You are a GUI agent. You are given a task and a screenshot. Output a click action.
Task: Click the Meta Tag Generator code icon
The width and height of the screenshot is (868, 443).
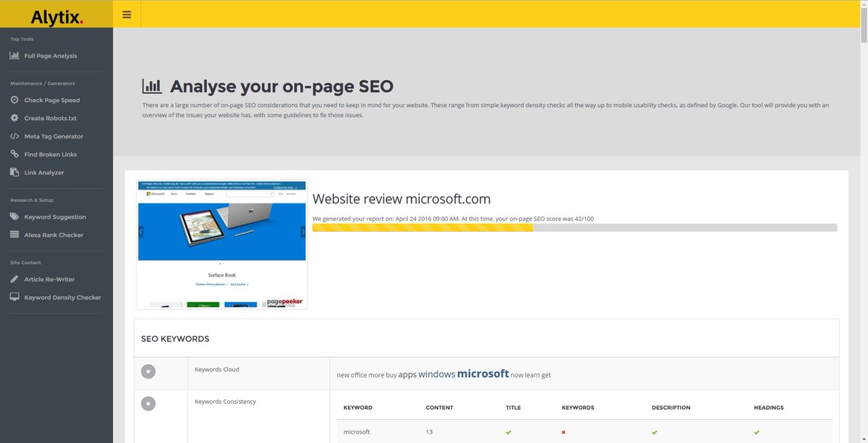click(x=14, y=136)
